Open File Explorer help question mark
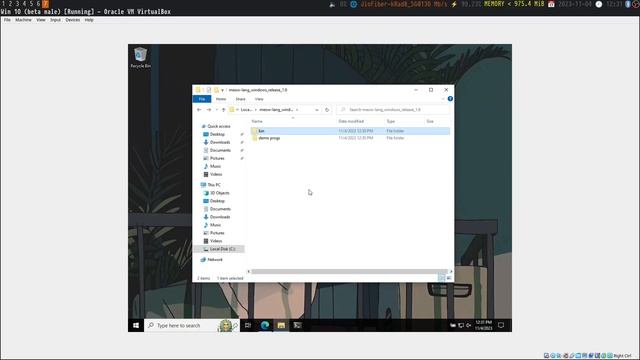The image size is (640, 360). (x=450, y=99)
